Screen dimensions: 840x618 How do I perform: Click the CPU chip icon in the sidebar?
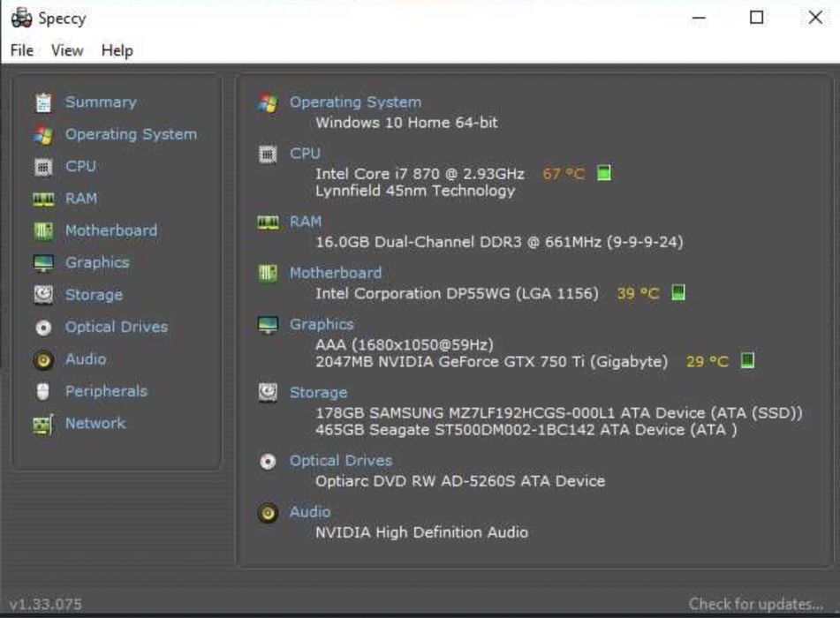pos(42,166)
